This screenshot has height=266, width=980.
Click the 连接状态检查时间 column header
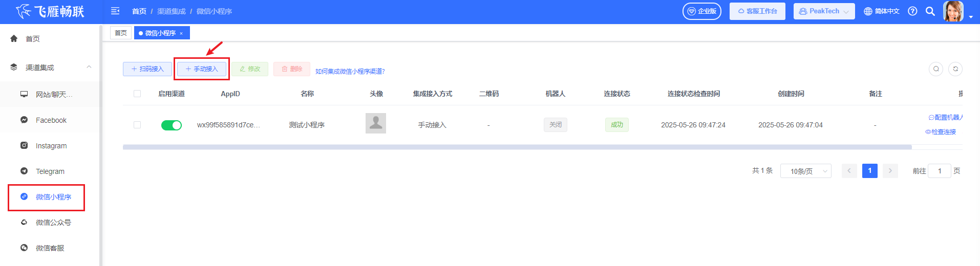[694, 94]
